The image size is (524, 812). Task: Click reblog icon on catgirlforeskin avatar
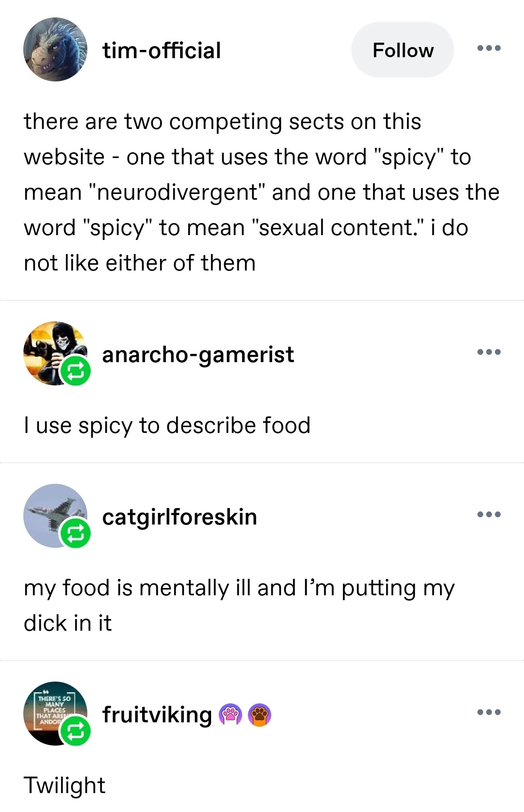click(x=75, y=534)
